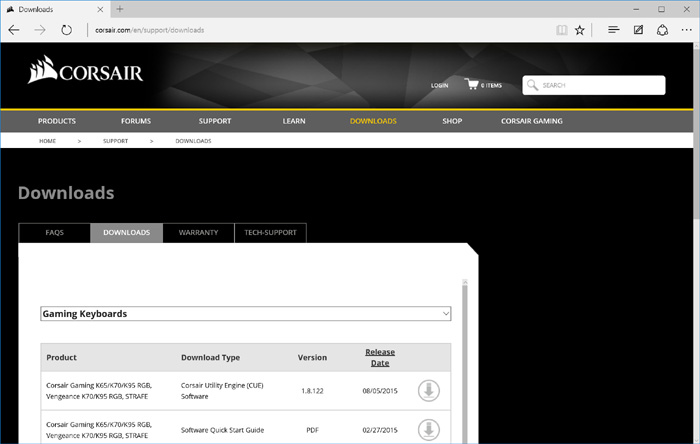Open the CORSAIR GAMING nav item
This screenshot has height=444, width=700.
(x=532, y=121)
